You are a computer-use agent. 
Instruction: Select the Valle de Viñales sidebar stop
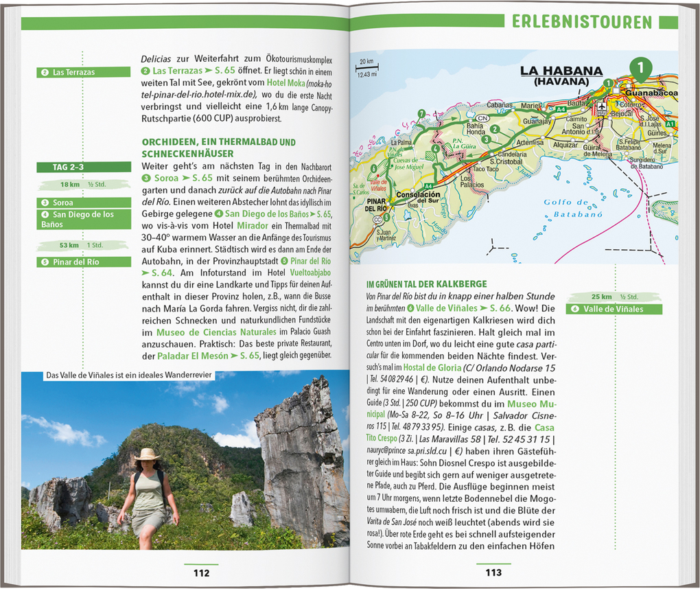[614, 309]
